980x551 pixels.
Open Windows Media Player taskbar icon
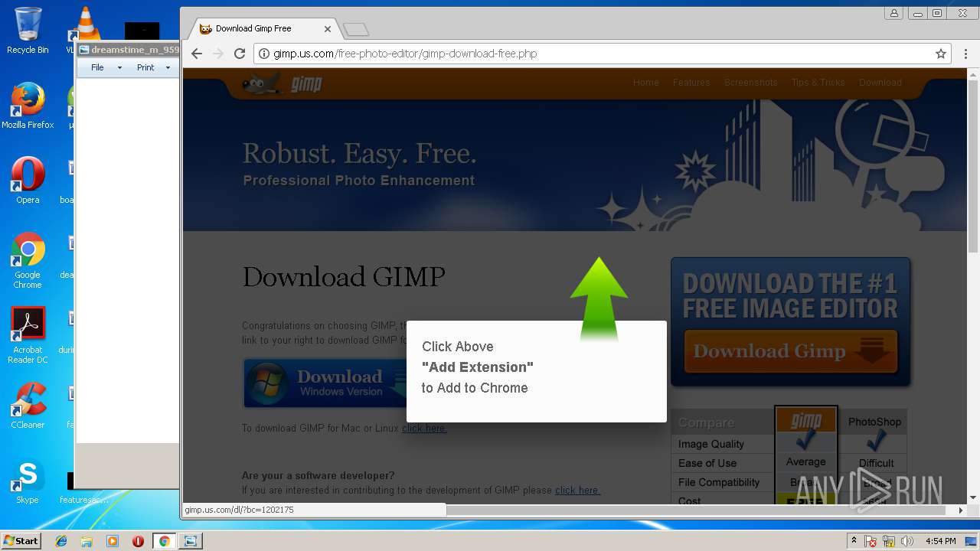(113, 541)
